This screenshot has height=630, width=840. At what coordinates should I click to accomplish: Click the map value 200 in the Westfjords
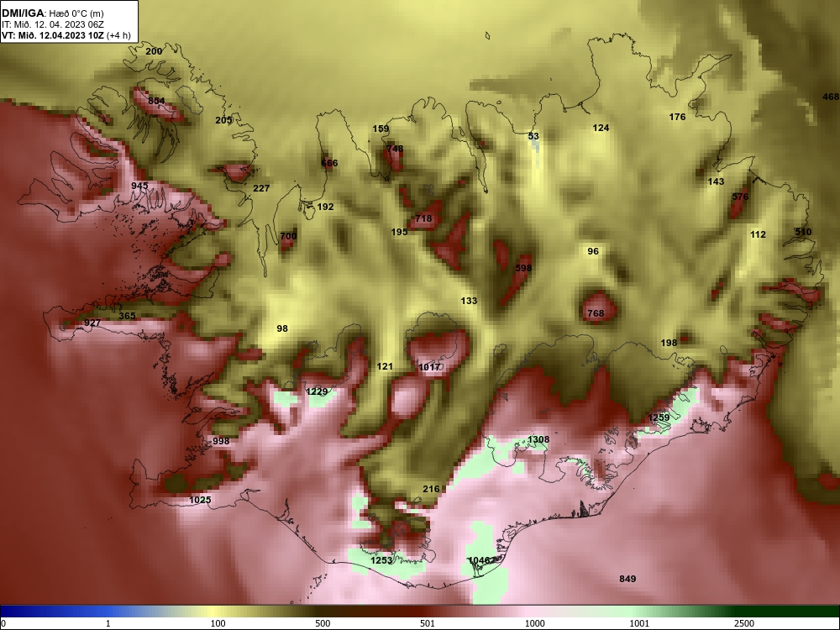154,51
